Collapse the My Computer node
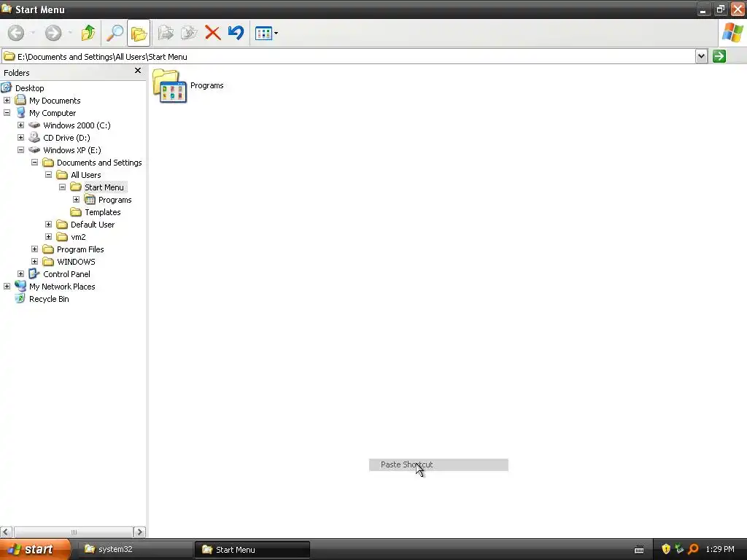The width and height of the screenshot is (747, 560). click(x=7, y=113)
